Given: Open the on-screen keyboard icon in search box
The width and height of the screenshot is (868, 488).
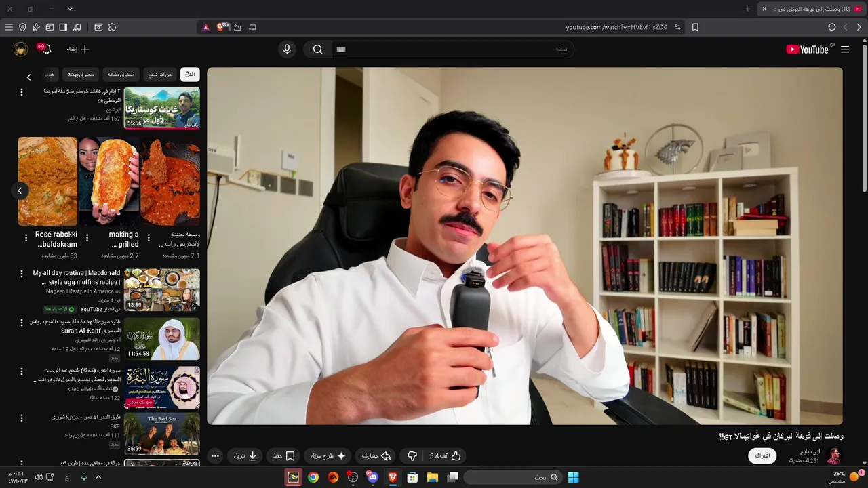Looking at the screenshot, I should point(341,49).
